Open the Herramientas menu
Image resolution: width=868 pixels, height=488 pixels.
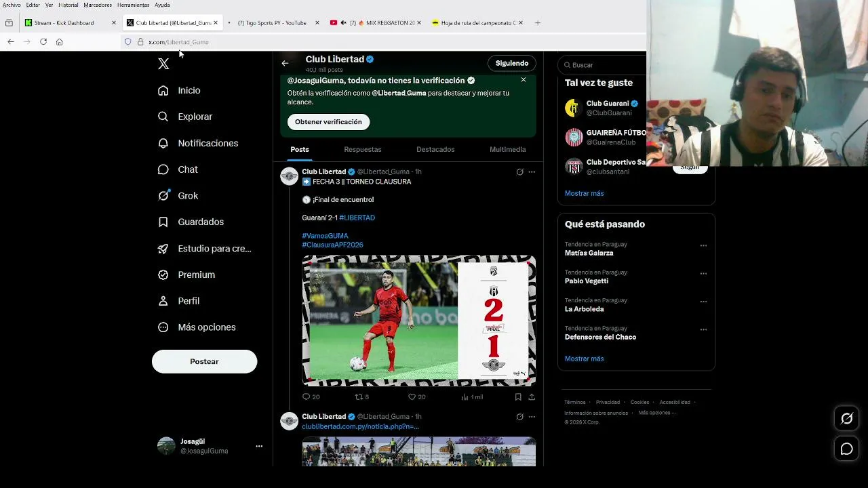[x=133, y=5]
